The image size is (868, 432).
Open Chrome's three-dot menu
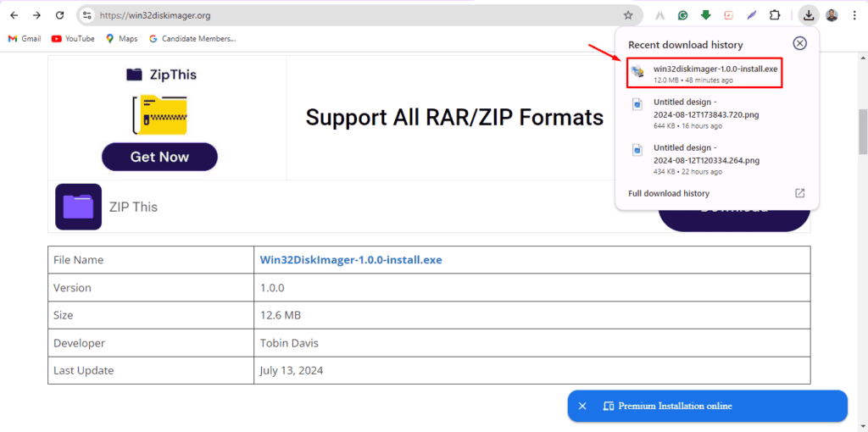tap(854, 15)
